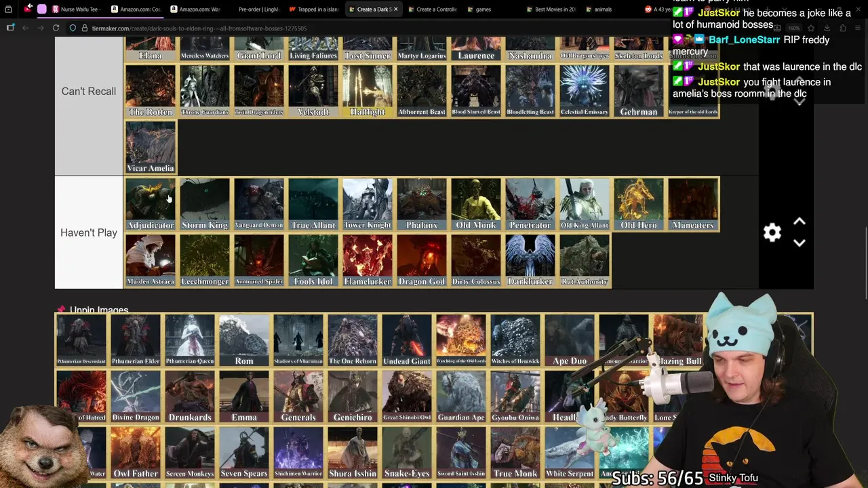Select the Armoured Spider tile

(259, 260)
